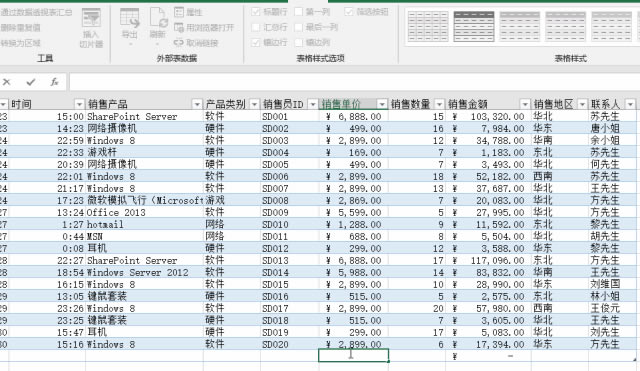Screen dimensions: 640x371
Task: Open the 销售地区 column filter dropdown
Action: coord(582,104)
